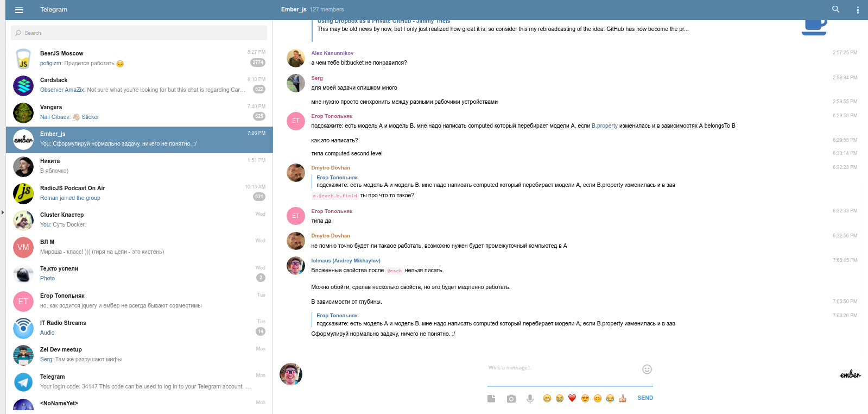Open the Vangers chat

139,112
